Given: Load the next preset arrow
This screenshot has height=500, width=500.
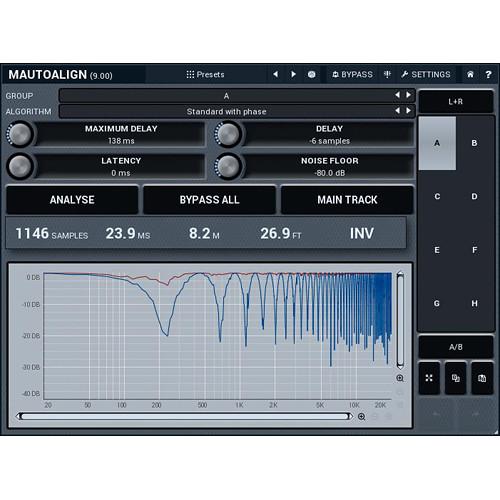Looking at the screenshot, I should click(293, 74).
